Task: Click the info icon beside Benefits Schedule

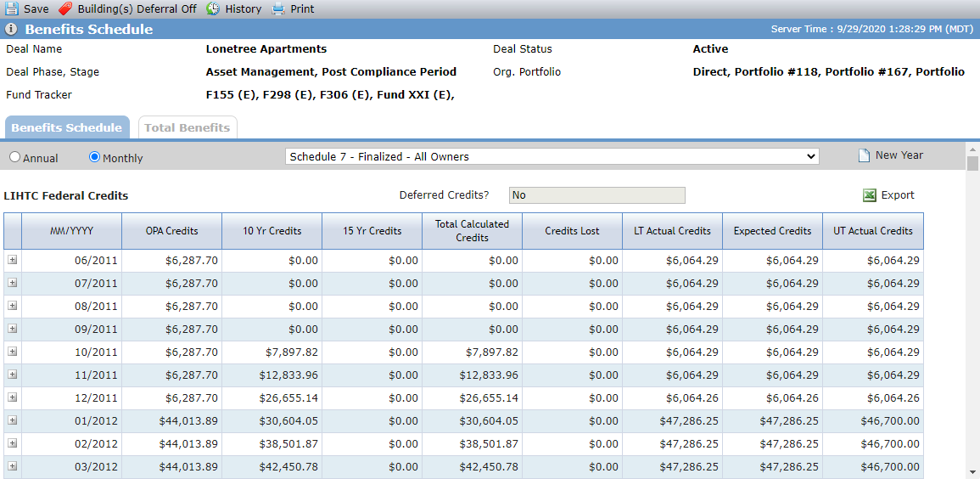Action: [11, 30]
